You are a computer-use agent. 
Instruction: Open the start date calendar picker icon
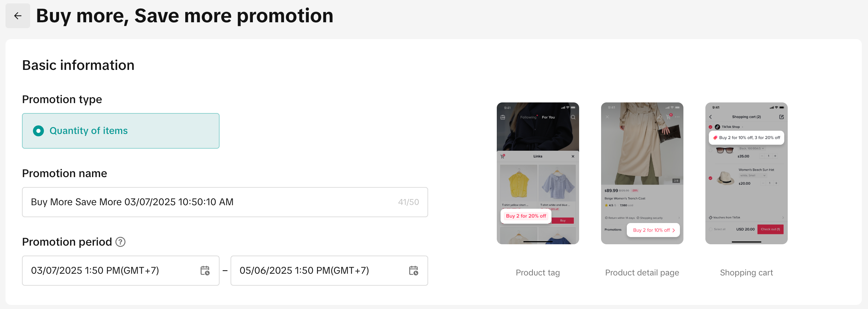click(x=205, y=271)
